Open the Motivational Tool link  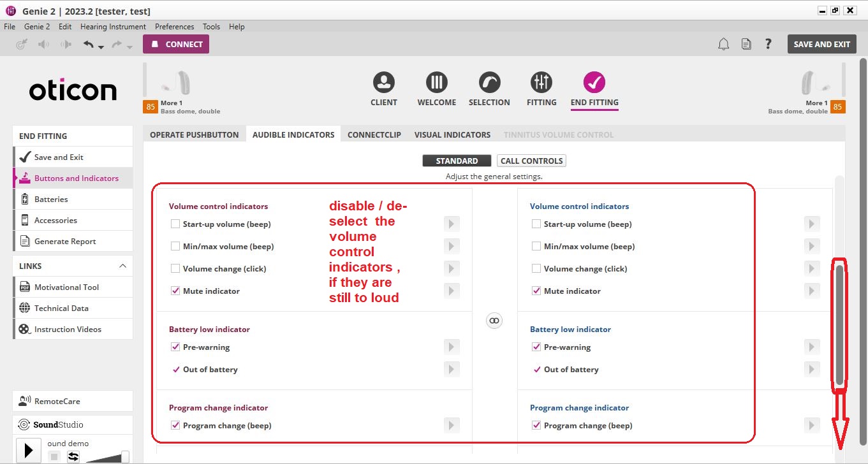[x=73, y=287]
